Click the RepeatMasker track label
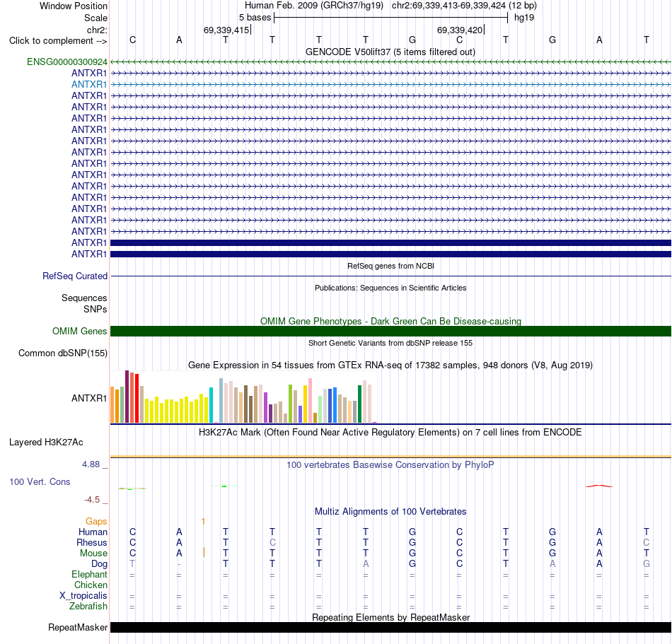Screen dimensions: 672x644 78,627
